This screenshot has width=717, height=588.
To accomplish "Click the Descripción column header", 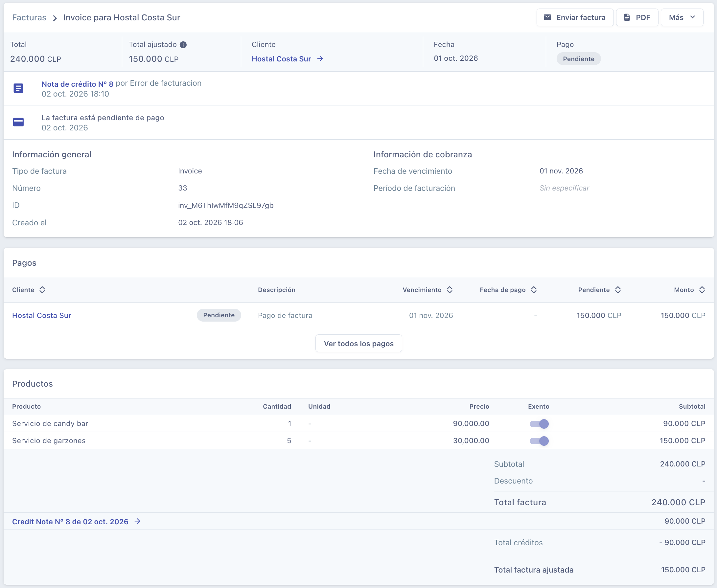I will [276, 290].
